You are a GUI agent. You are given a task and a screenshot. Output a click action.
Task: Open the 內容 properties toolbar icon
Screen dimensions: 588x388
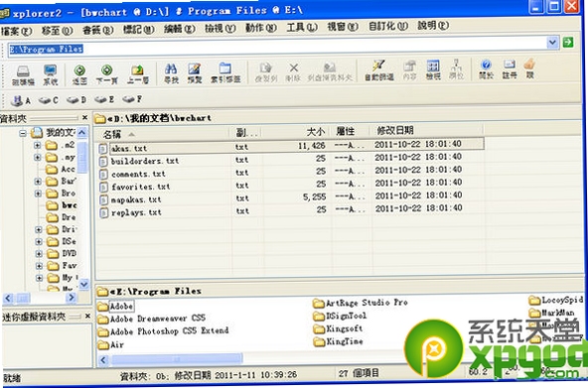(x=409, y=70)
